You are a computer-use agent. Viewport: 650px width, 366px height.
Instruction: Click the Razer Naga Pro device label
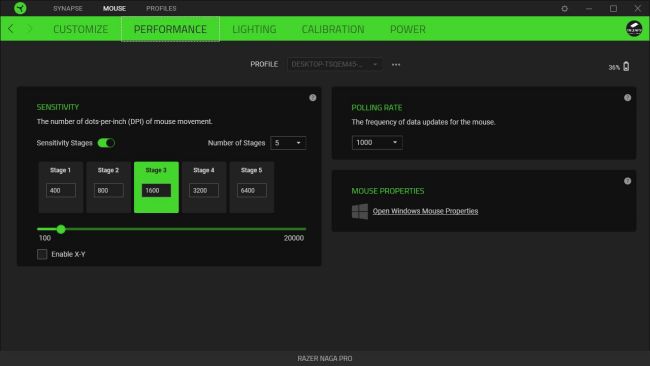325,359
